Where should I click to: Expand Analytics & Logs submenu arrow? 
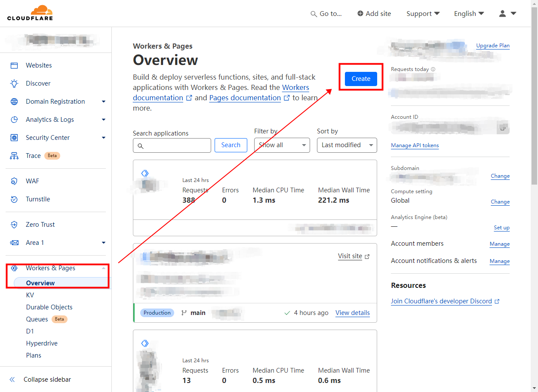(x=103, y=120)
